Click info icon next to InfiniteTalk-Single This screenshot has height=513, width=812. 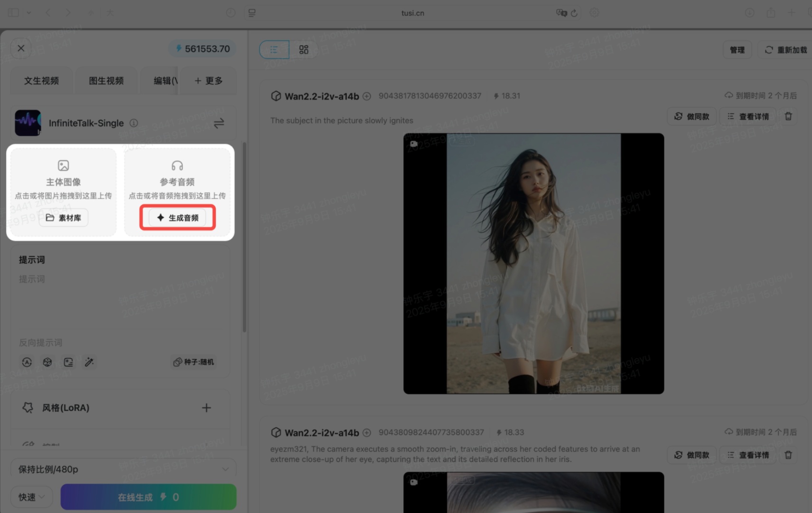point(134,123)
